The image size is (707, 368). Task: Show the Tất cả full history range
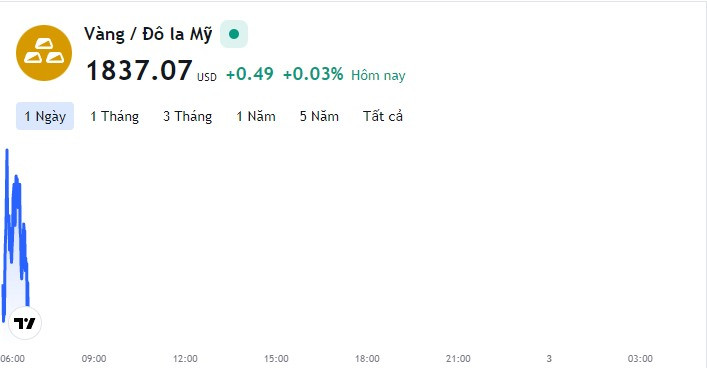(383, 116)
